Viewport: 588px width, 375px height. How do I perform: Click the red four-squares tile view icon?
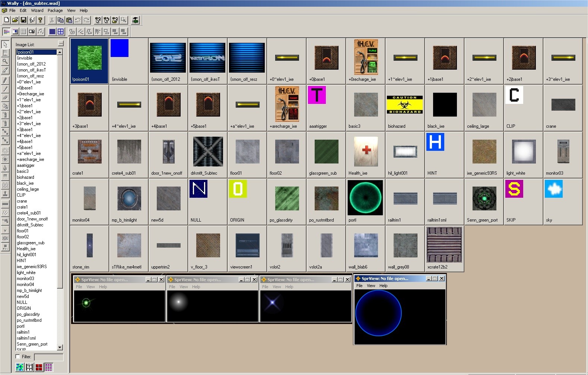39,368
